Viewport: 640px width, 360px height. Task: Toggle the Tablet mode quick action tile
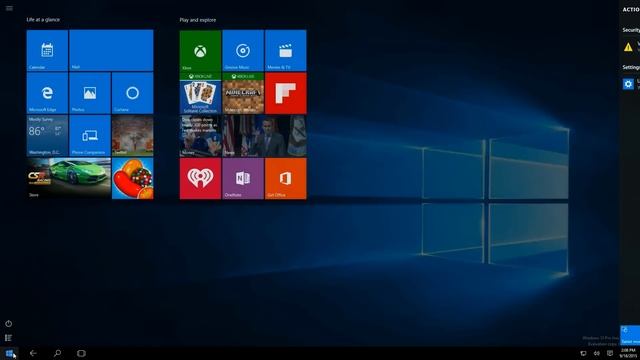pyautogui.click(x=630, y=336)
